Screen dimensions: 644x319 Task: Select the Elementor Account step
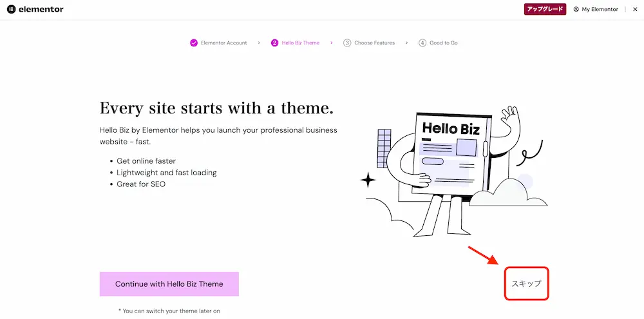218,43
